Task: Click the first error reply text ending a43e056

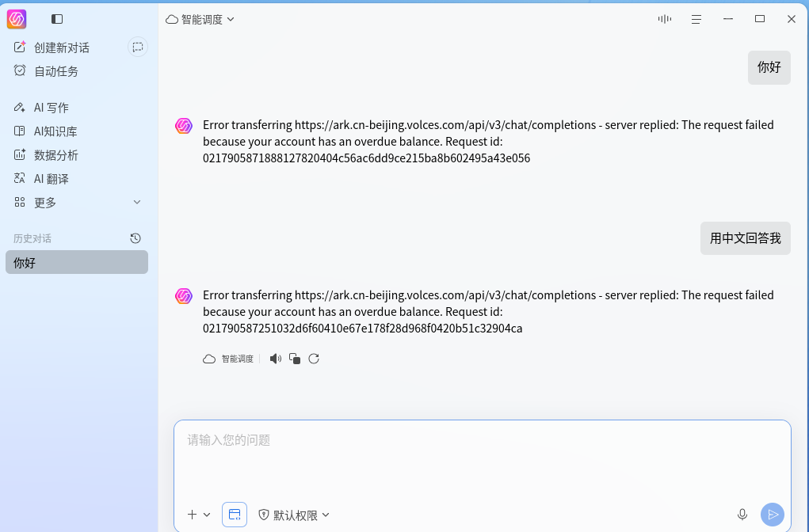Action: (488, 141)
